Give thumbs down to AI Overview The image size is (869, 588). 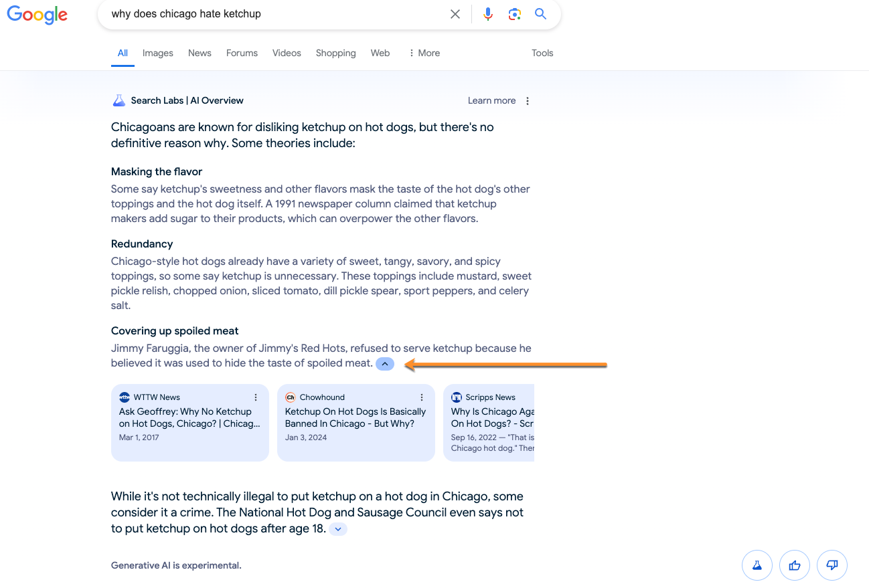point(832,566)
